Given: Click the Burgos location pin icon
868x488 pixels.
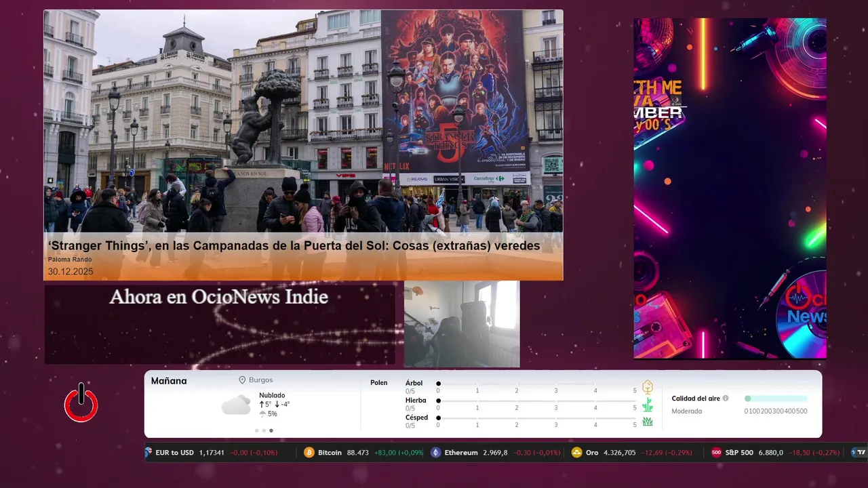Looking at the screenshot, I should pos(242,380).
